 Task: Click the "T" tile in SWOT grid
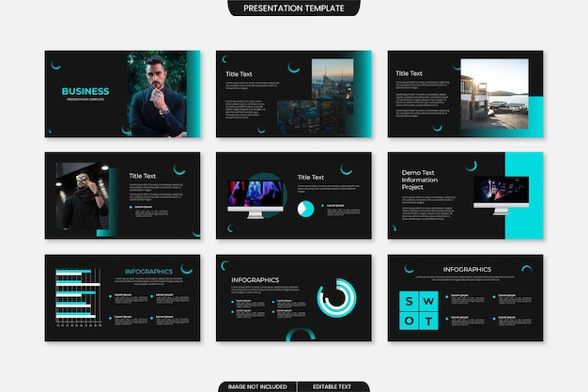click(428, 321)
